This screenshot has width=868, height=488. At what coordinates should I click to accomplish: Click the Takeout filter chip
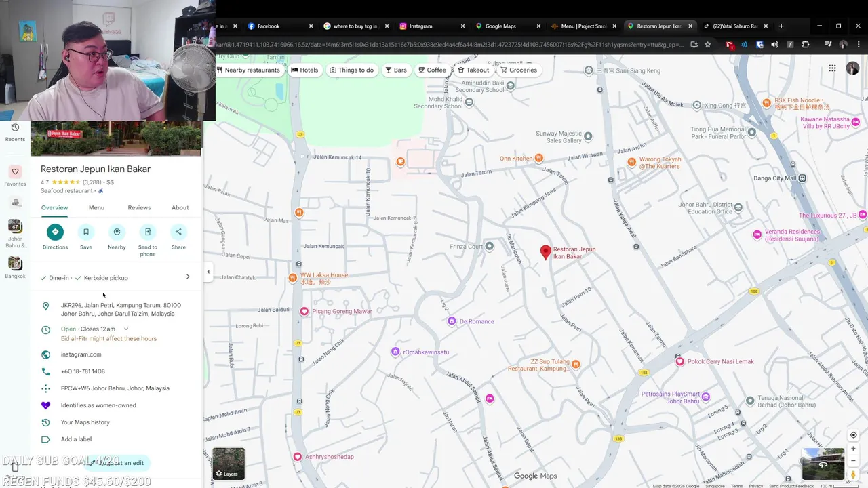[x=473, y=70]
